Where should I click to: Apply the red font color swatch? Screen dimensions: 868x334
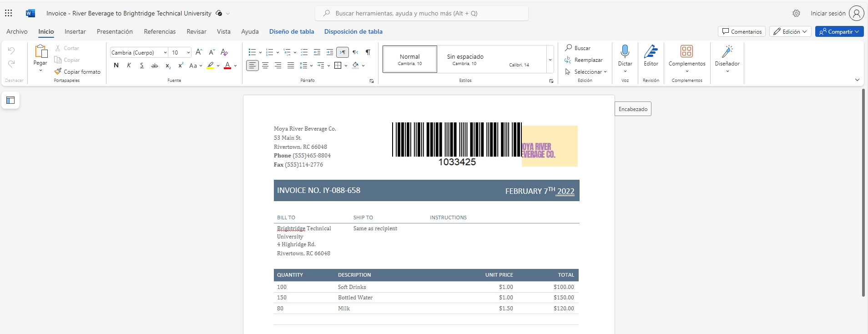tap(227, 66)
